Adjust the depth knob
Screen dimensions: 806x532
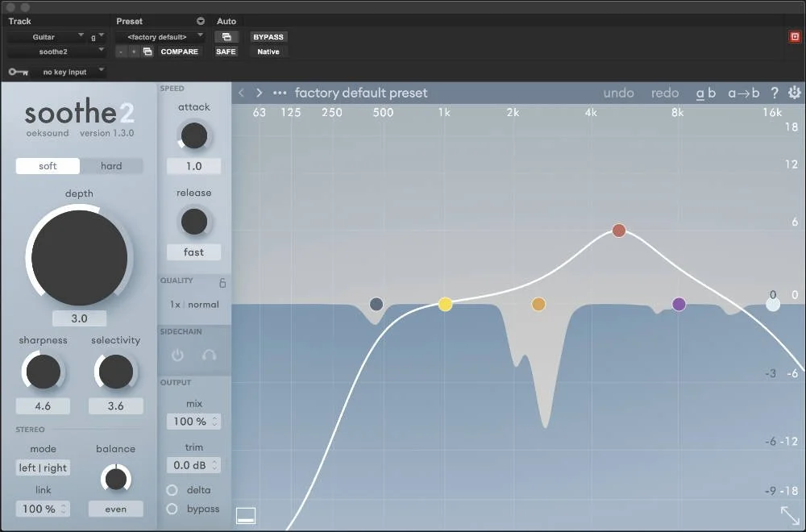click(x=78, y=256)
